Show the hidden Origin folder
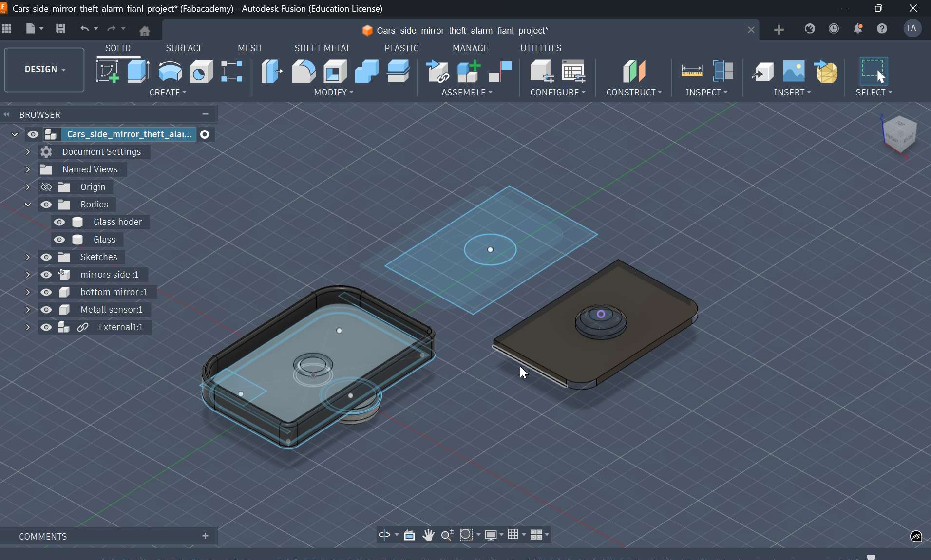Viewport: 931px width, 560px height. pyautogui.click(x=46, y=187)
